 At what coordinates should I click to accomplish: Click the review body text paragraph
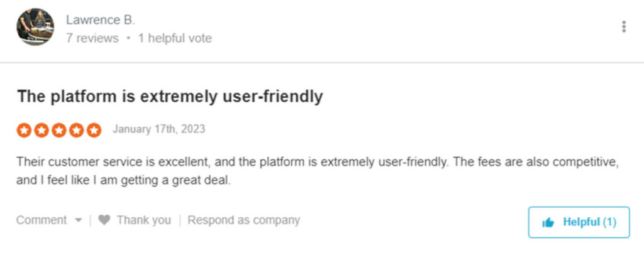[x=317, y=171]
